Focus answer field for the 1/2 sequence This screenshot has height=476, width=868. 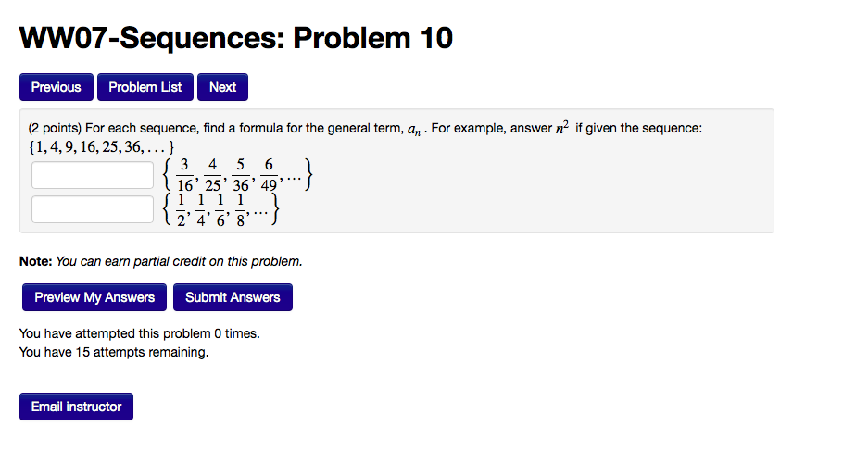tap(93, 209)
